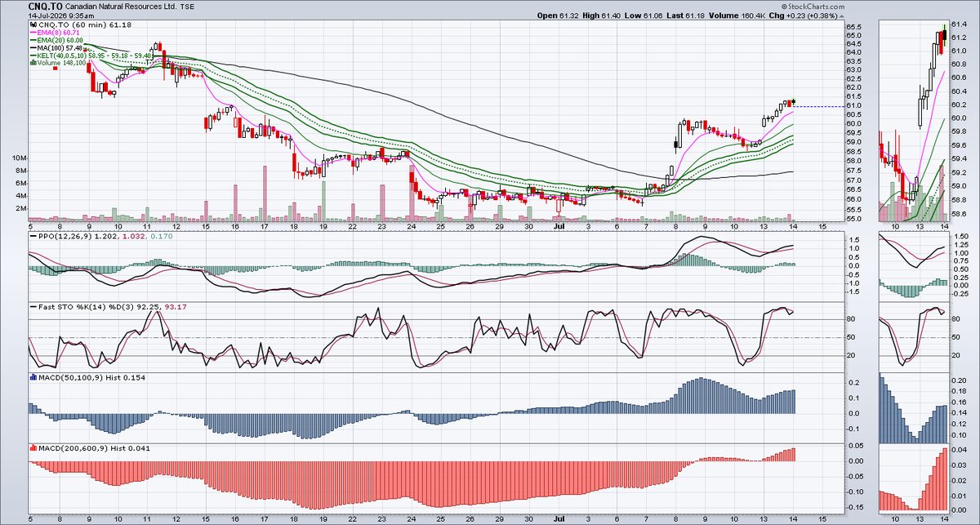This screenshot has width=980, height=525.
Task: Click the candlestick icon before CNQ.TO legend
Action: pos(33,26)
